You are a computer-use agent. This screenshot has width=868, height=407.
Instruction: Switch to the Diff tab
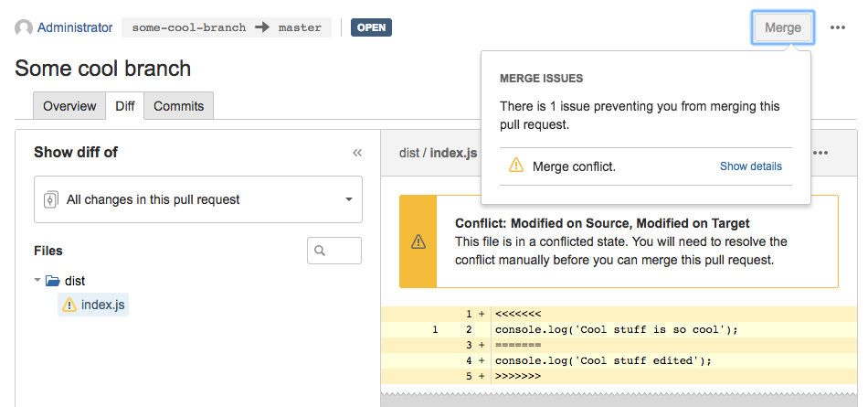(x=125, y=106)
